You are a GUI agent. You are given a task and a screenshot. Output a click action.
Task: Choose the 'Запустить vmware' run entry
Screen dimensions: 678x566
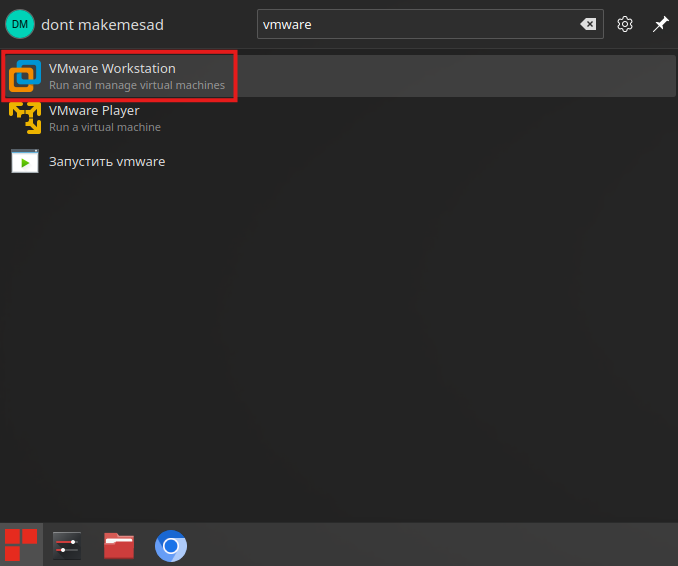pos(107,161)
